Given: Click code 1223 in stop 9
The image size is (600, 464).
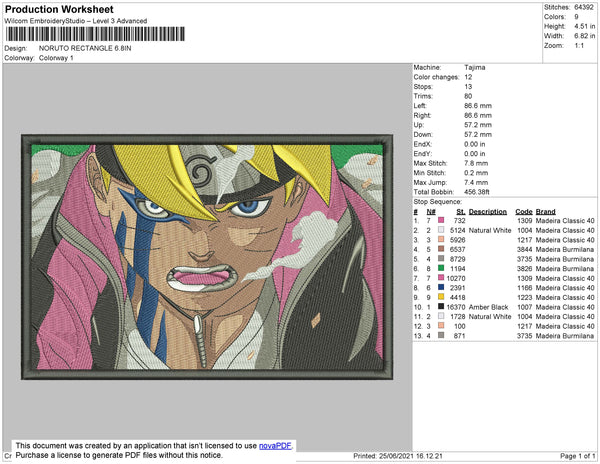Looking at the screenshot, I should point(525,297).
